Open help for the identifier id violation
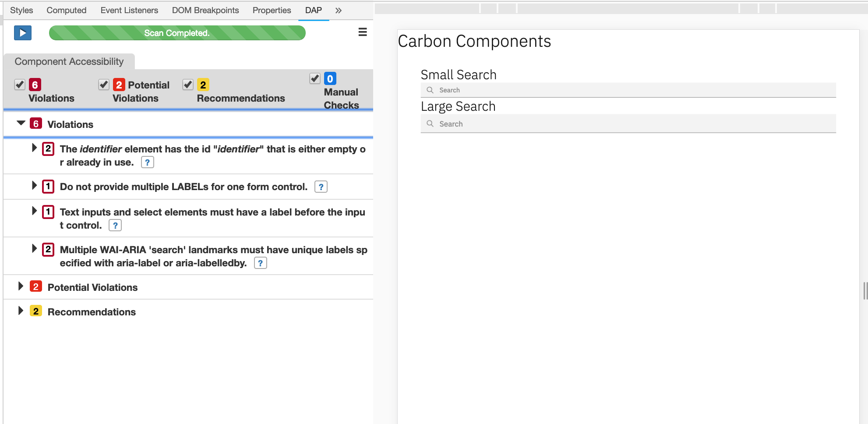Viewport: 868px width, 424px height. [x=148, y=162]
